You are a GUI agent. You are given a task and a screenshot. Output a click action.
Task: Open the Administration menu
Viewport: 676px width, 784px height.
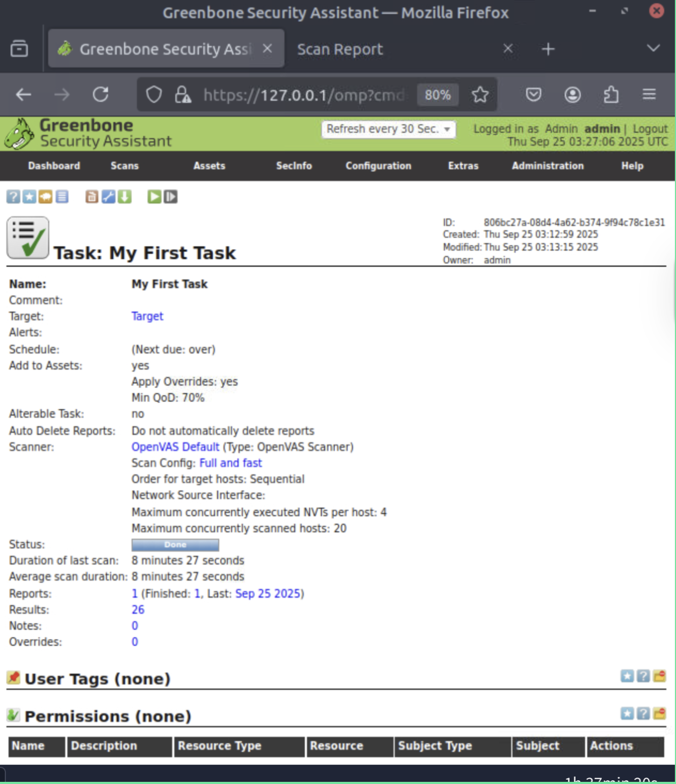coord(548,166)
